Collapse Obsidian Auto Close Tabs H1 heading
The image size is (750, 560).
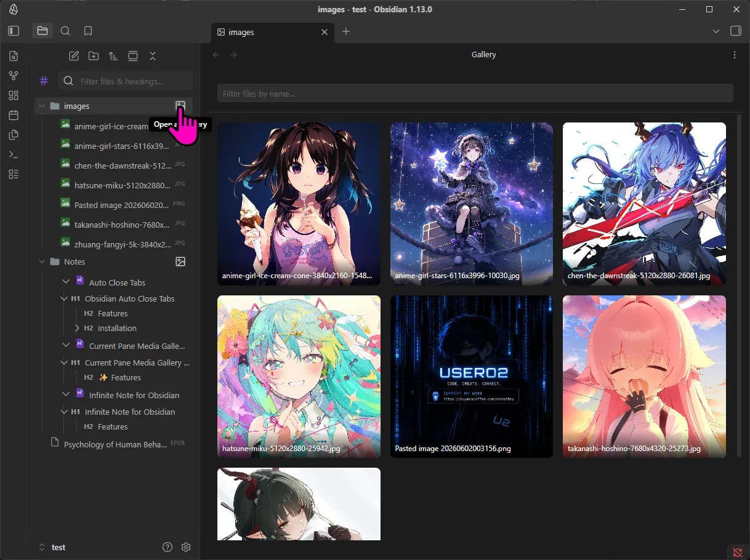click(x=64, y=298)
